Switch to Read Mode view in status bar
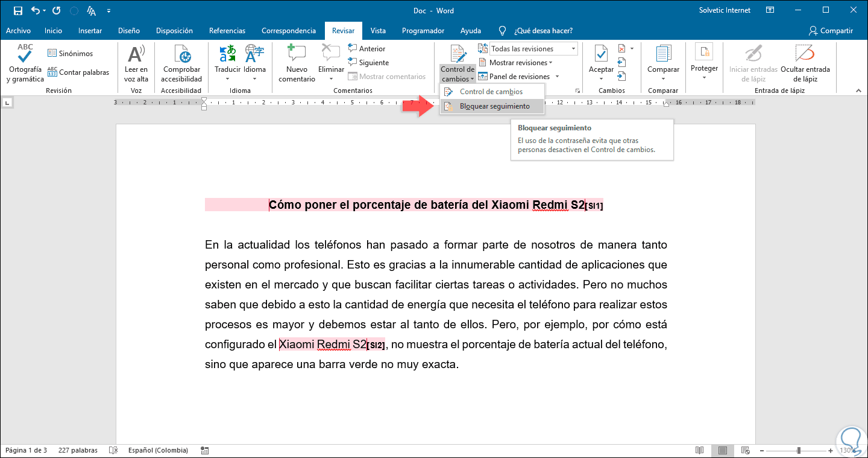The image size is (868, 458). [699, 450]
